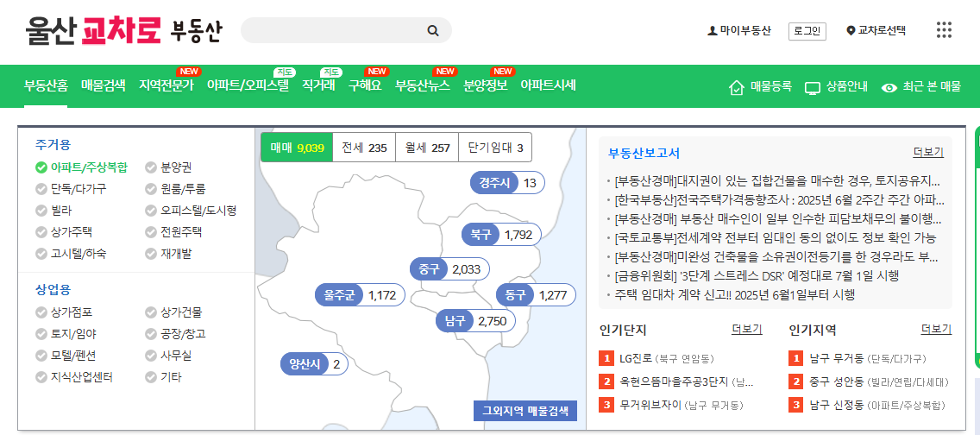Image resolution: width=980 pixels, height=435 pixels.
Task: Switch to 매매 9,039 tab
Action: coord(297,148)
